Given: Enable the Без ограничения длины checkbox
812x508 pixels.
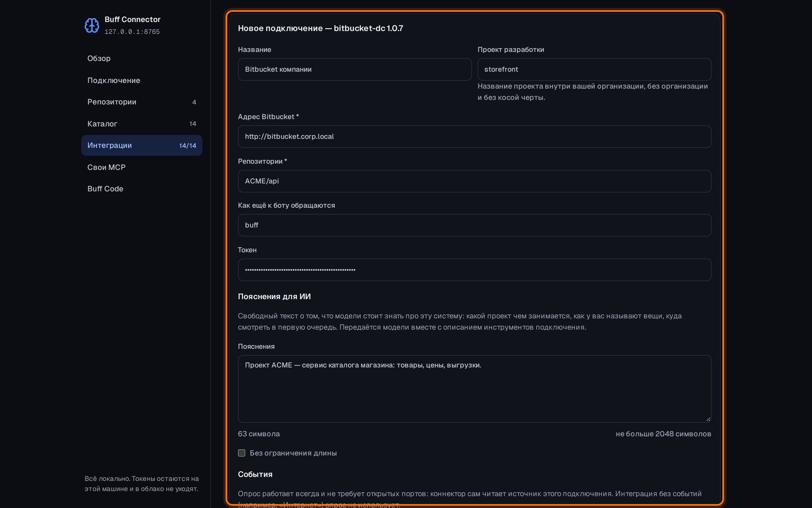Looking at the screenshot, I should pyautogui.click(x=242, y=453).
